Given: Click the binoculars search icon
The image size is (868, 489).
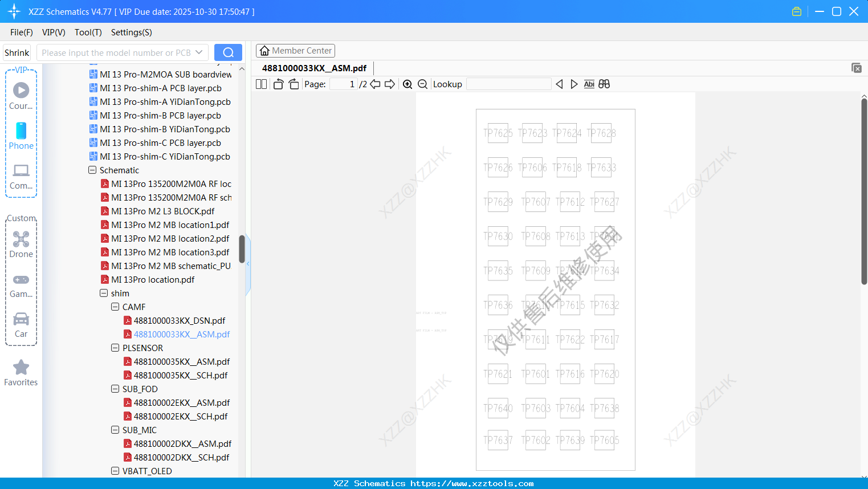Looking at the screenshot, I should pos(604,84).
